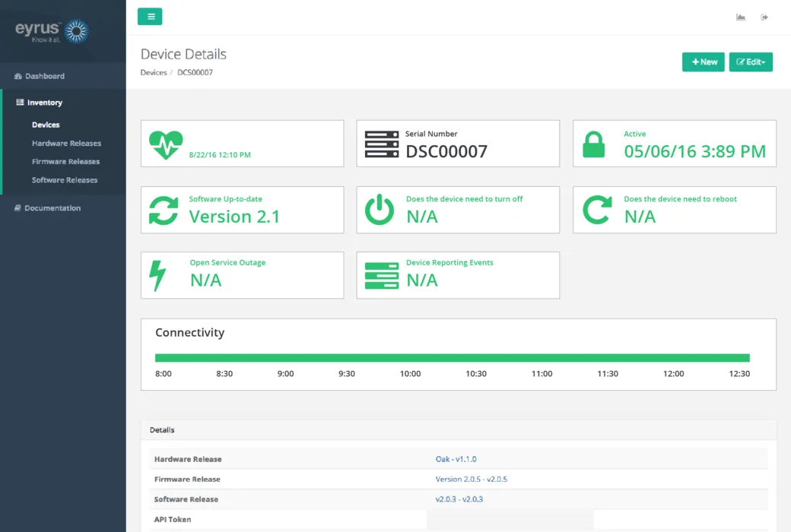This screenshot has height=532, width=791.
Task: Open the Dashboard menu item
Action: [63, 76]
